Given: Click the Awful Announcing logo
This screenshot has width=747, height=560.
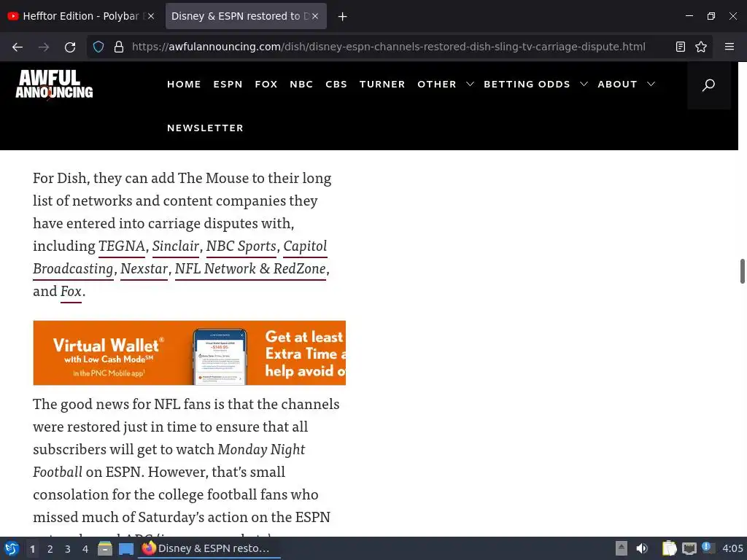Looking at the screenshot, I should (x=54, y=85).
